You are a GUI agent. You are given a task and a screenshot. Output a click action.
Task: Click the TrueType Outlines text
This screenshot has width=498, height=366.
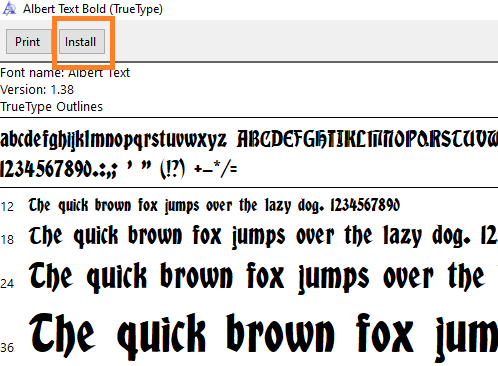[51, 107]
